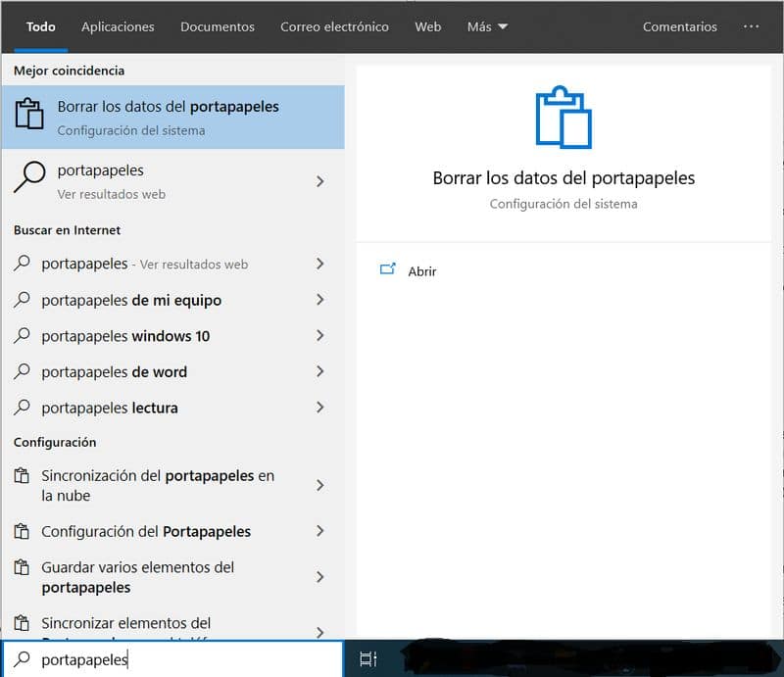Screen dimensions: 784x677
Task: Select suggestion portapapeles - Ver resultados web
Action: 173,264
